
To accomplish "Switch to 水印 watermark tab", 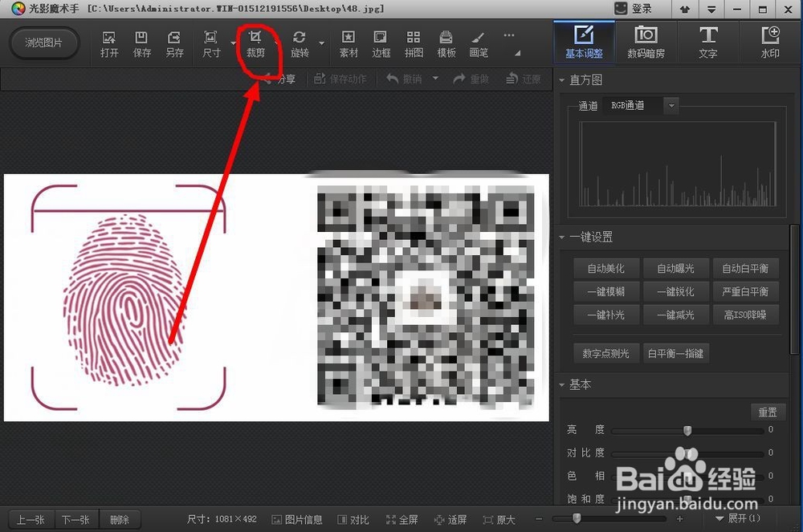I will point(770,42).
